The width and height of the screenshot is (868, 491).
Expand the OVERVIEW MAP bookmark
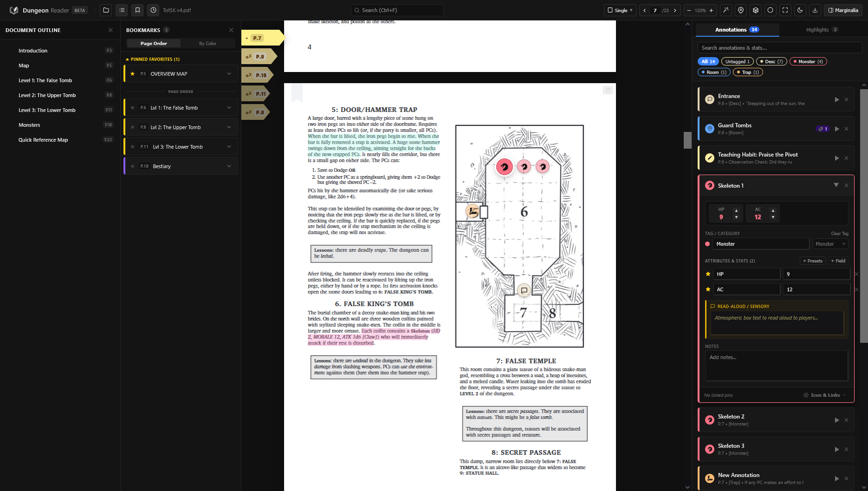[x=229, y=73]
